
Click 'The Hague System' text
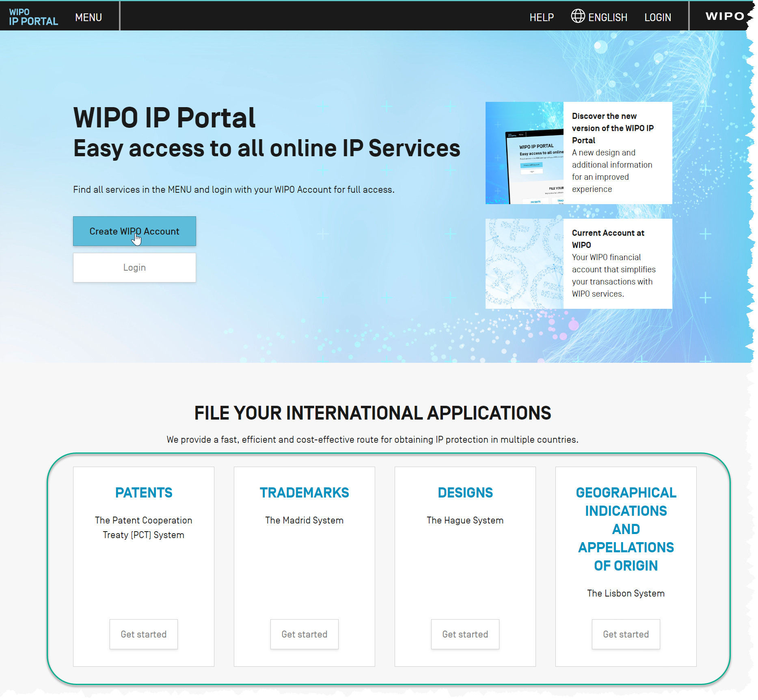[x=465, y=520]
